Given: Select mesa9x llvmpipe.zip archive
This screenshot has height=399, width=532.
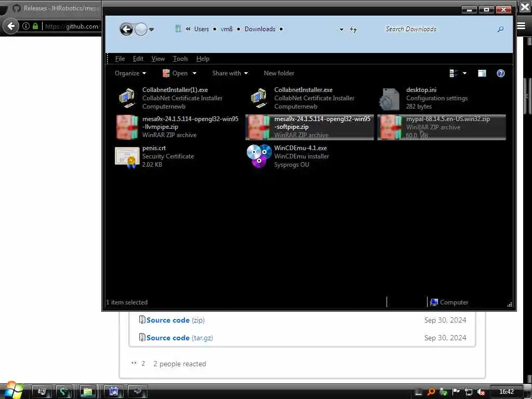Looking at the screenshot, I should tap(177, 127).
